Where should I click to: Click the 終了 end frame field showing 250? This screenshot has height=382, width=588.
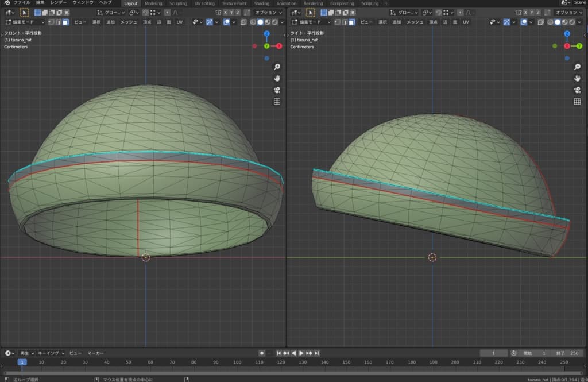568,353
